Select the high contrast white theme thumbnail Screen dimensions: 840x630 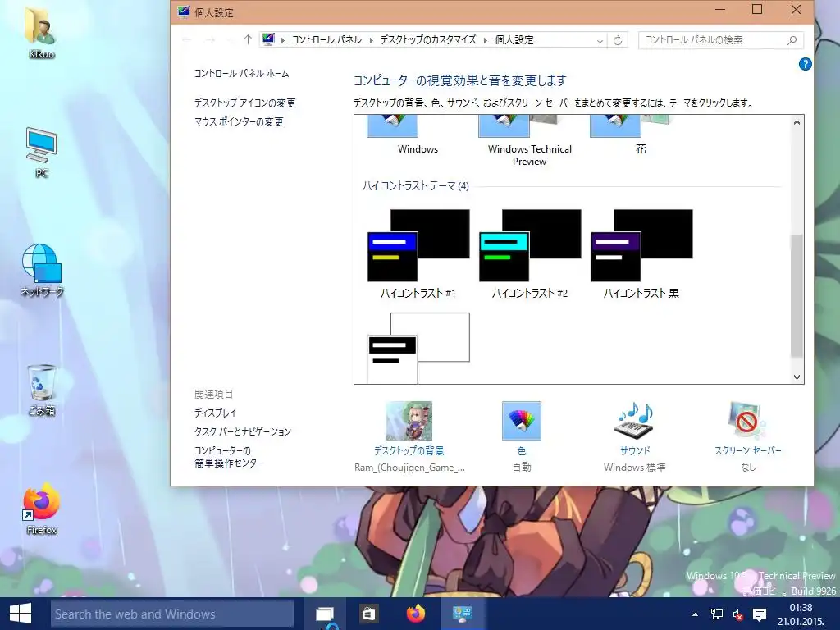pos(418,348)
